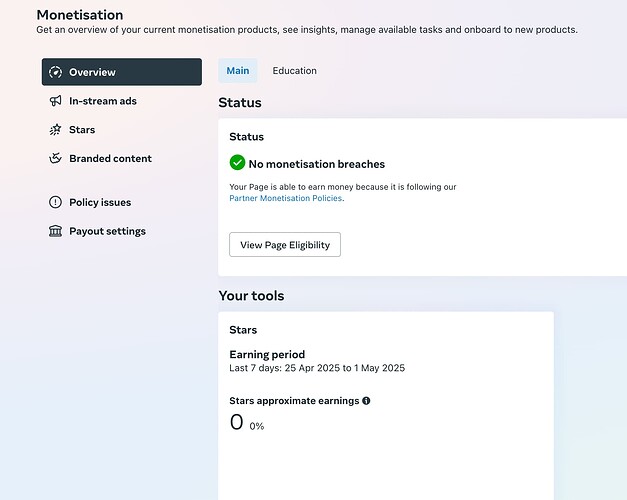The height and width of the screenshot is (500, 627).
Task: Click the View Page Eligibility button
Action: click(x=285, y=244)
